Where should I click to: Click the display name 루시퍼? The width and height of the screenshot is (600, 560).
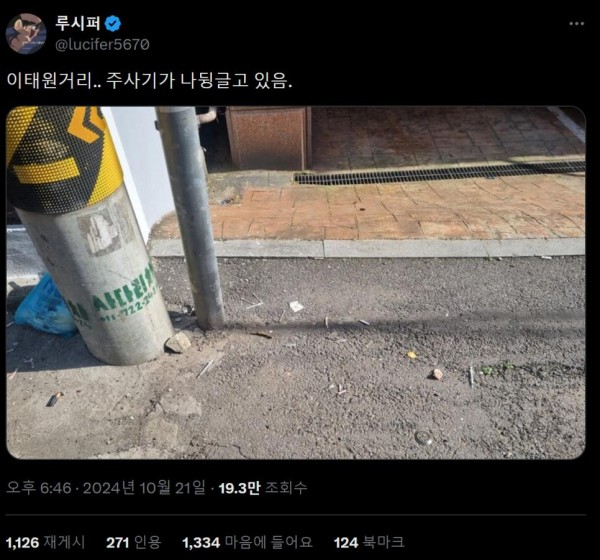[78, 23]
